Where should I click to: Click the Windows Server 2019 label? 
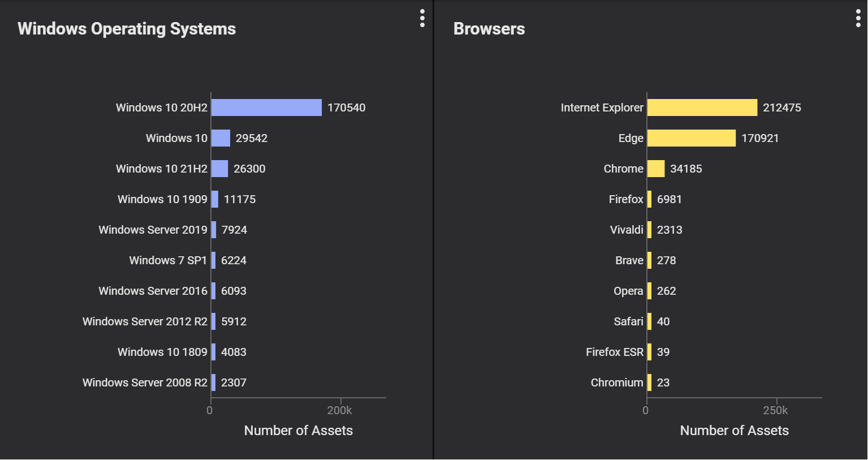click(x=153, y=230)
